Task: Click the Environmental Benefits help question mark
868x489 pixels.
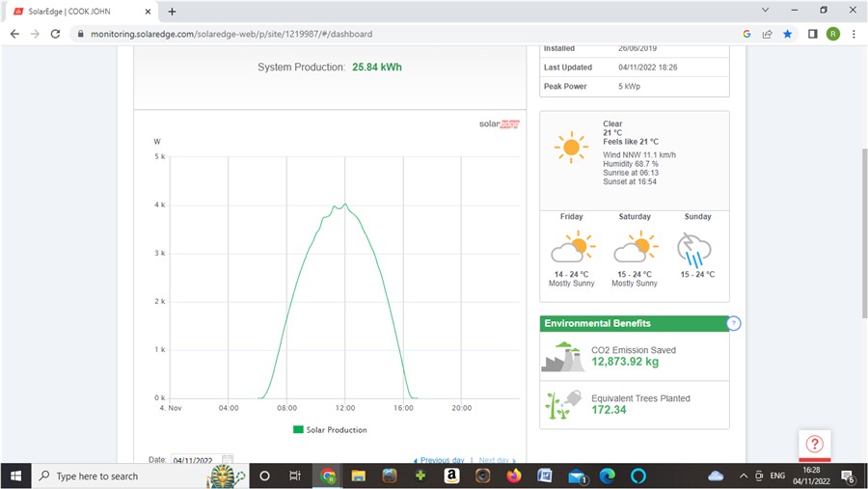Action: point(733,323)
